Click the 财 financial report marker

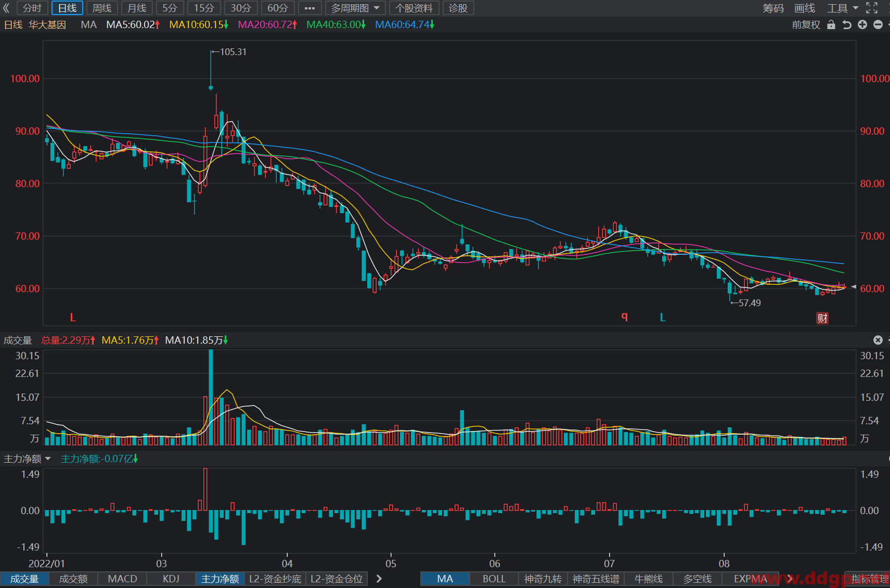click(x=822, y=318)
